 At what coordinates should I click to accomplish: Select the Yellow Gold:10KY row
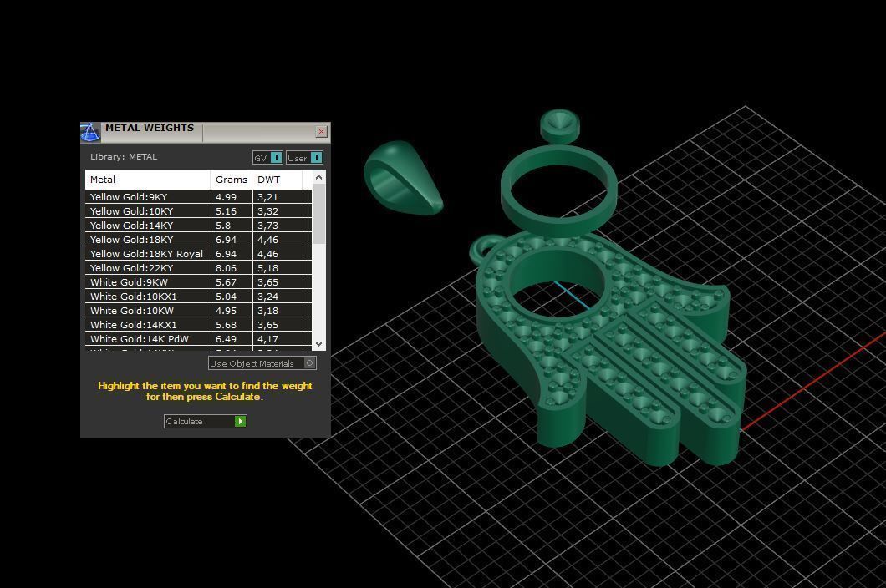pyautogui.click(x=198, y=211)
